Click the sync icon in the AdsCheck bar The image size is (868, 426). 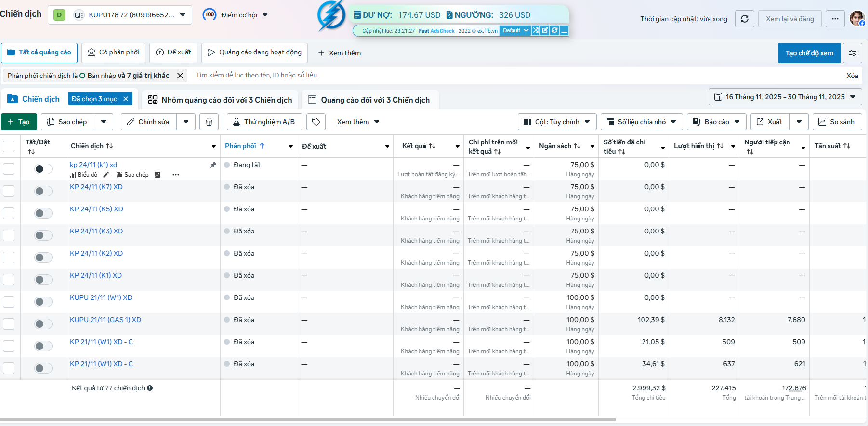[x=554, y=30]
